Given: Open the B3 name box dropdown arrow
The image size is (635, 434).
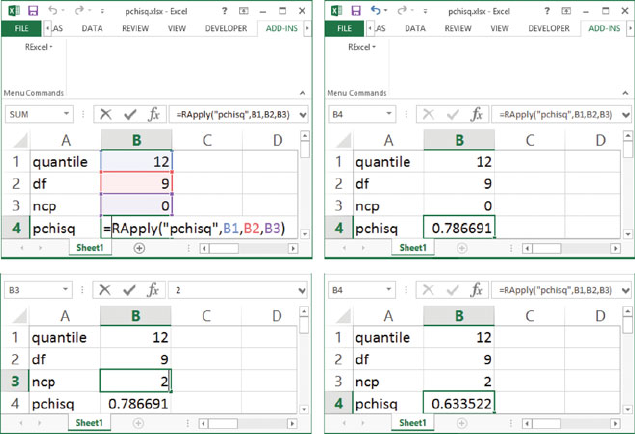Looking at the screenshot, I should (65, 289).
